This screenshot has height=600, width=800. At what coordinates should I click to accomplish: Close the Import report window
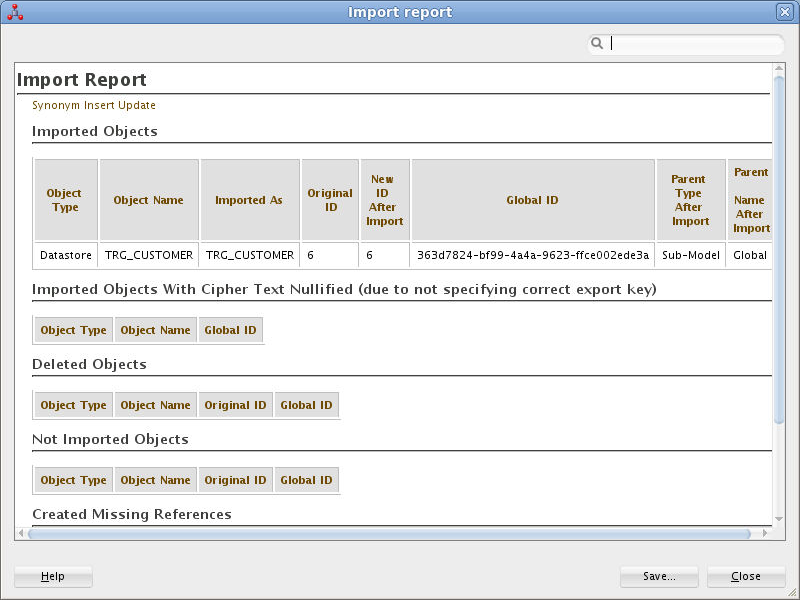pyautogui.click(x=786, y=11)
